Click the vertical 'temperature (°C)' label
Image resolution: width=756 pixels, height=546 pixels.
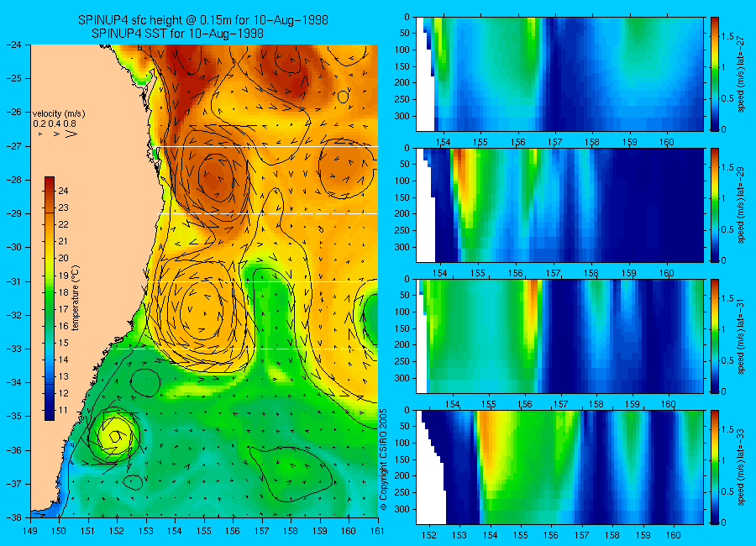[x=76, y=298]
